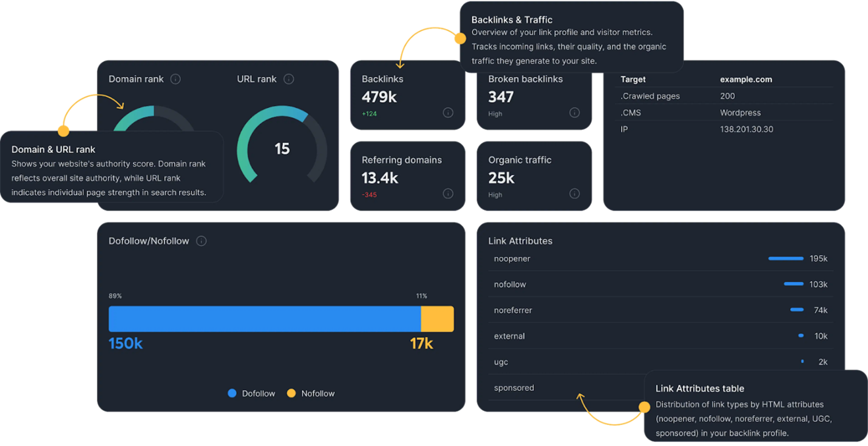This screenshot has width=868, height=446.
Task: Click the Broken backlinks info icon
Action: 574,112
